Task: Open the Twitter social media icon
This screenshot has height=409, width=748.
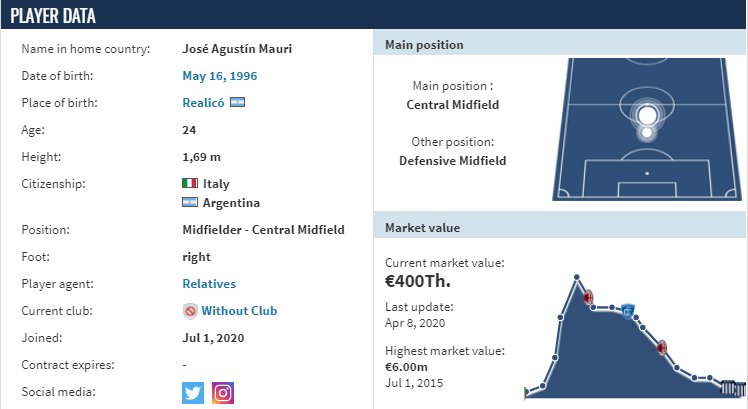Action: pos(193,393)
